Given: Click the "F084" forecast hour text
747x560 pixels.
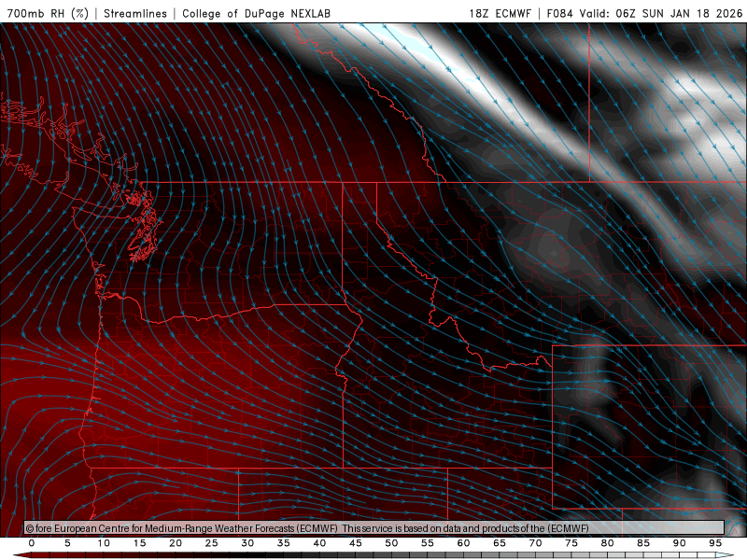Looking at the screenshot, I should (x=559, y=13).
